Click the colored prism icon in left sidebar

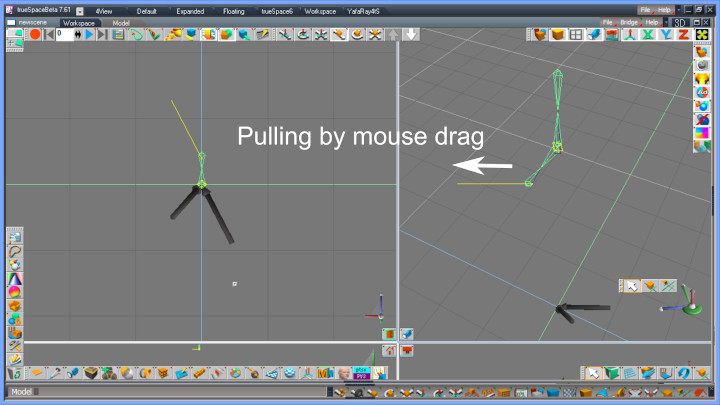pos(15,278)
